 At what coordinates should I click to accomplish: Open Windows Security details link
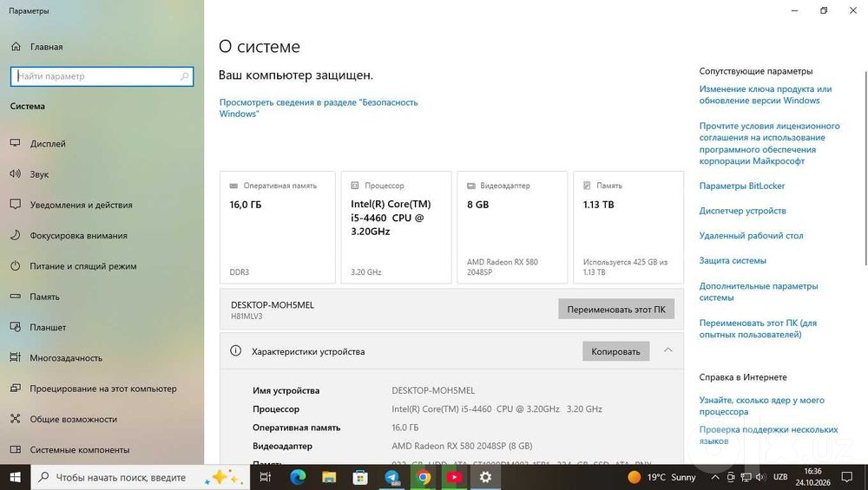319,108
